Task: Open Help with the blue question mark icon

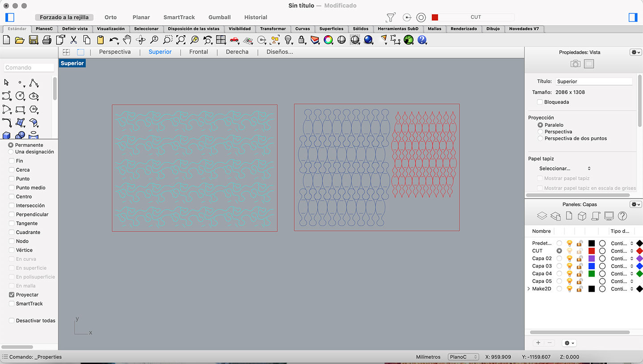Action: 422,40
